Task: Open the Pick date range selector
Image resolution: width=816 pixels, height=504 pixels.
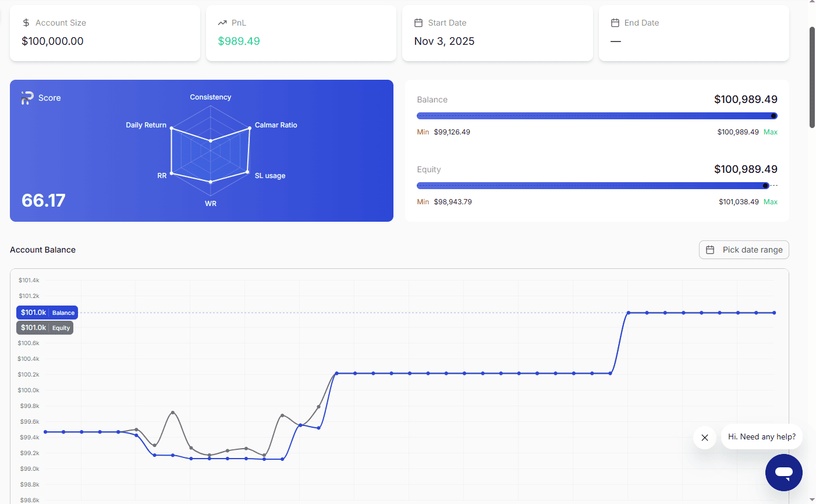Action: pyautogui.click(x=744, y=250)
